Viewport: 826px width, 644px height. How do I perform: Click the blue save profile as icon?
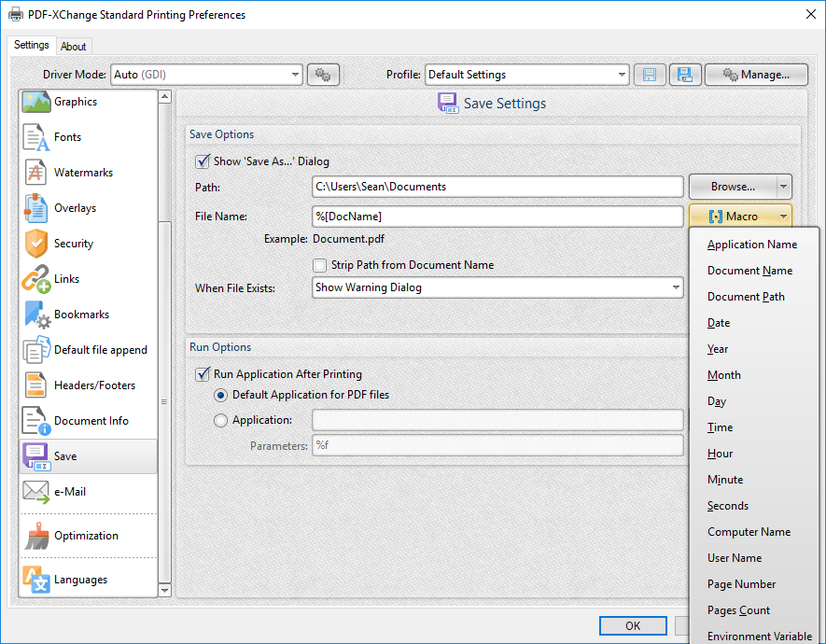685,75
